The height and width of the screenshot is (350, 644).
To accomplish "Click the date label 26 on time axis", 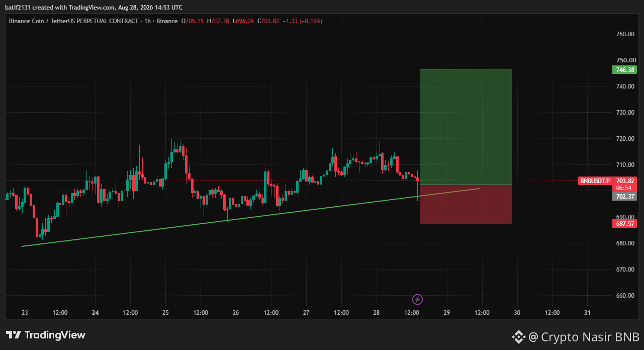I will click(x=236, y=313).
